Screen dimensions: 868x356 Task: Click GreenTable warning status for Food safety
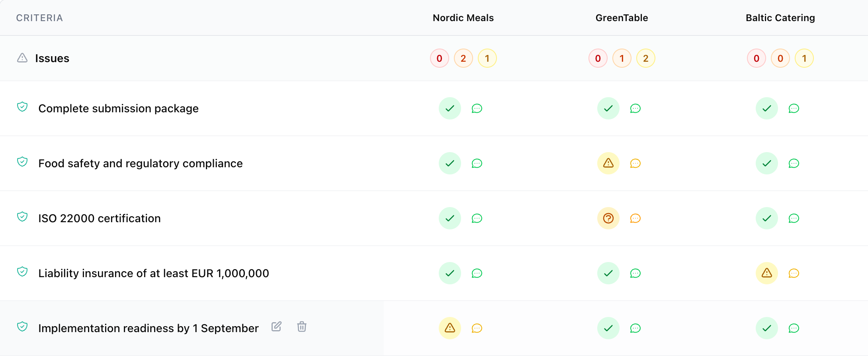click(x=608, y=163)
